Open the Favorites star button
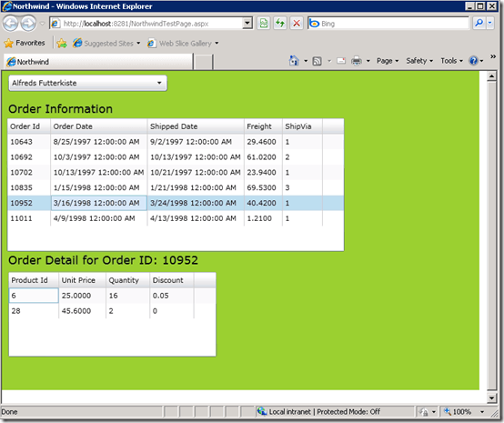 25,43
